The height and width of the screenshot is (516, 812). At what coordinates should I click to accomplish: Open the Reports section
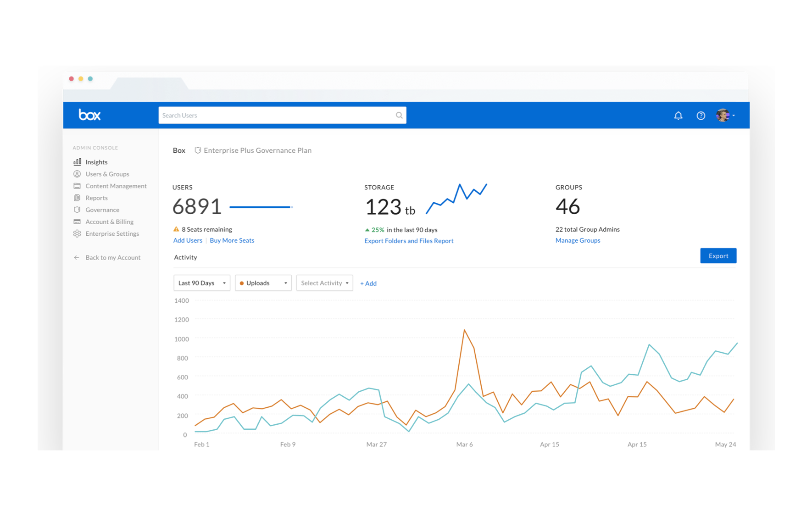97,198
